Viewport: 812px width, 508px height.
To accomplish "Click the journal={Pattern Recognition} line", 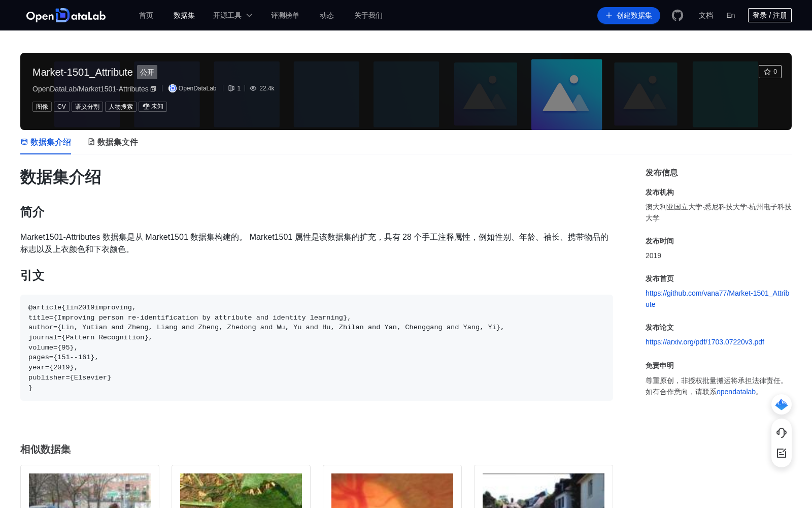I will pyautogui.click(x=90, y=337).
